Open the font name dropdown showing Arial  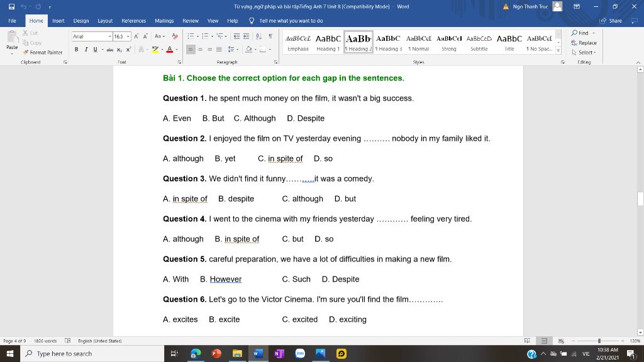coord(109,36)
